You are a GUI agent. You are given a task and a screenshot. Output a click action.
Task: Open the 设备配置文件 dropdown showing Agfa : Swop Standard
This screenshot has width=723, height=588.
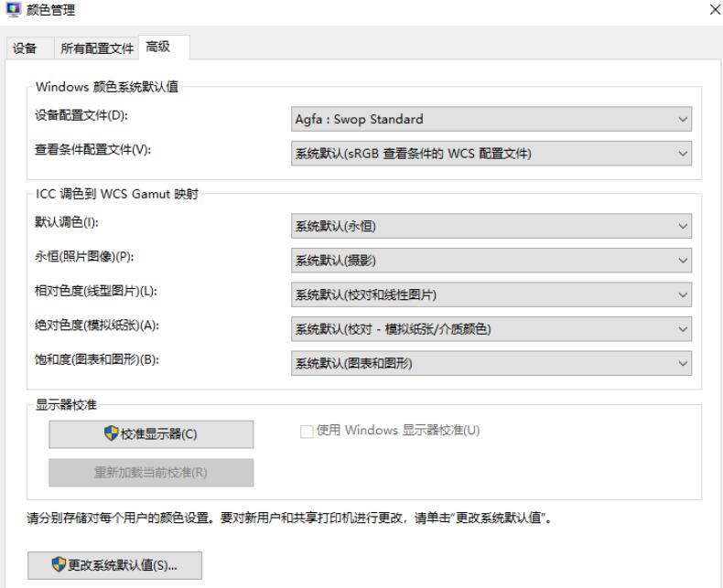click(491, 119)
